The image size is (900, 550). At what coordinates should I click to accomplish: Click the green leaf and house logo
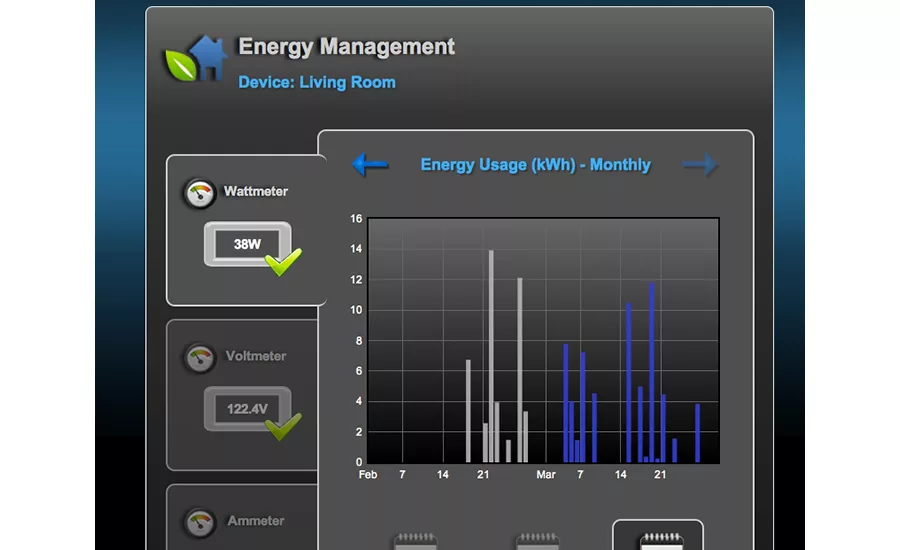coord(196,58)
